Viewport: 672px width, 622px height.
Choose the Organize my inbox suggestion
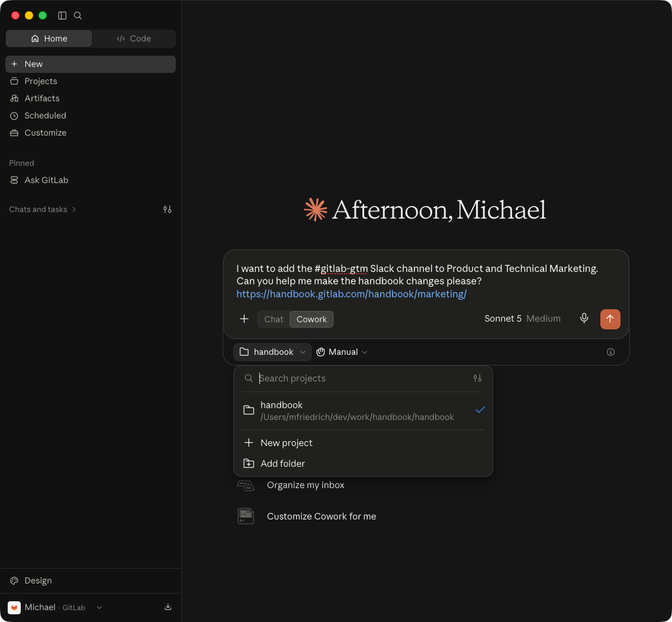[305, 485]
